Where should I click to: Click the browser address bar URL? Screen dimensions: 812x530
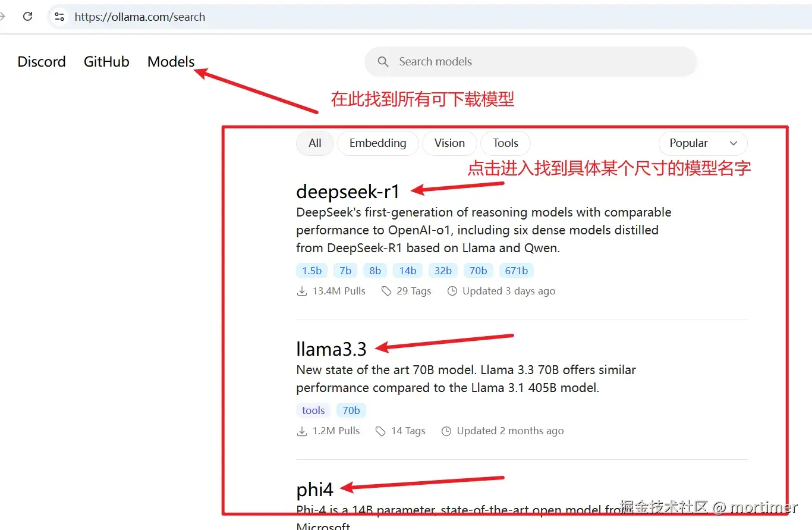[140, 17]
